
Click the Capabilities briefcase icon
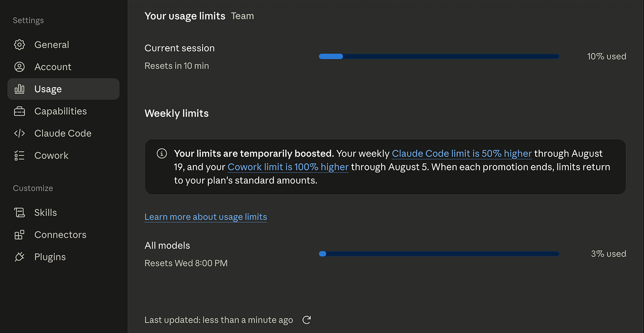point(19,111)
